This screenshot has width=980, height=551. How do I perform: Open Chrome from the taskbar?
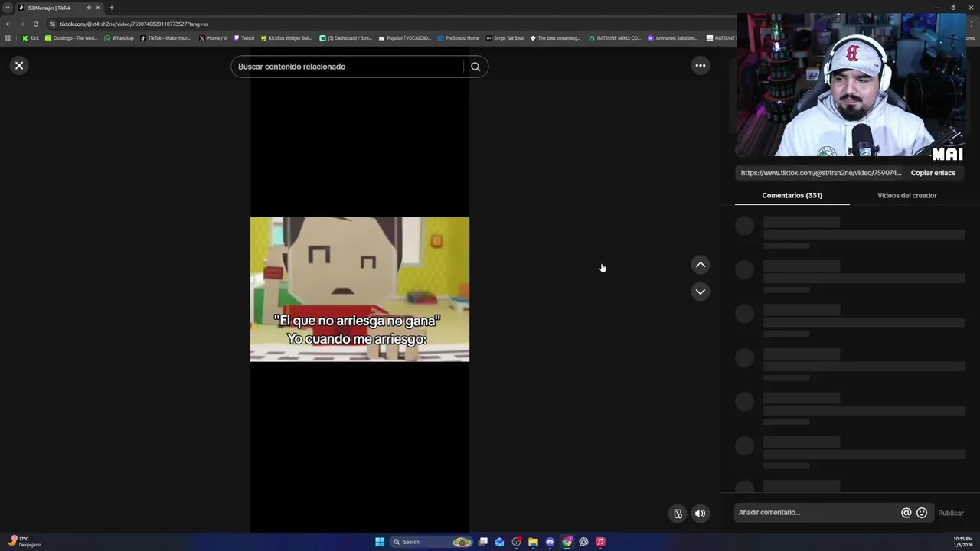(x=567, y=542)
